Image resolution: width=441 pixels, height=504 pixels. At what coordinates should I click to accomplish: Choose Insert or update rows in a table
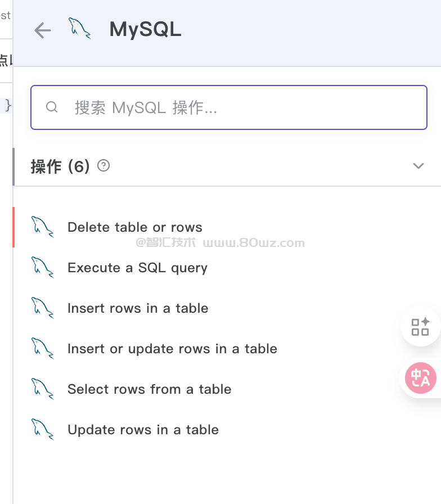172,349
